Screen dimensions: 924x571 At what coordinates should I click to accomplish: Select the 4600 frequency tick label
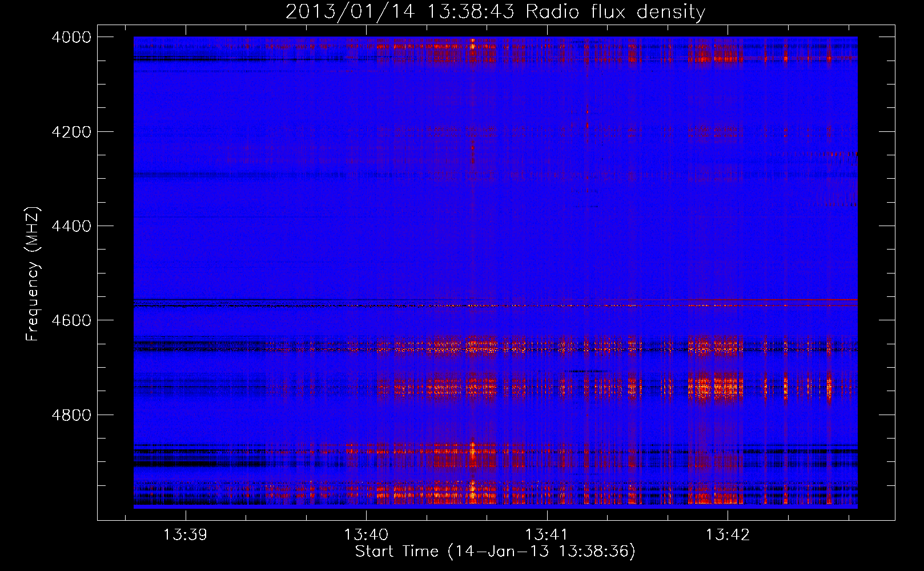[71, 320]
